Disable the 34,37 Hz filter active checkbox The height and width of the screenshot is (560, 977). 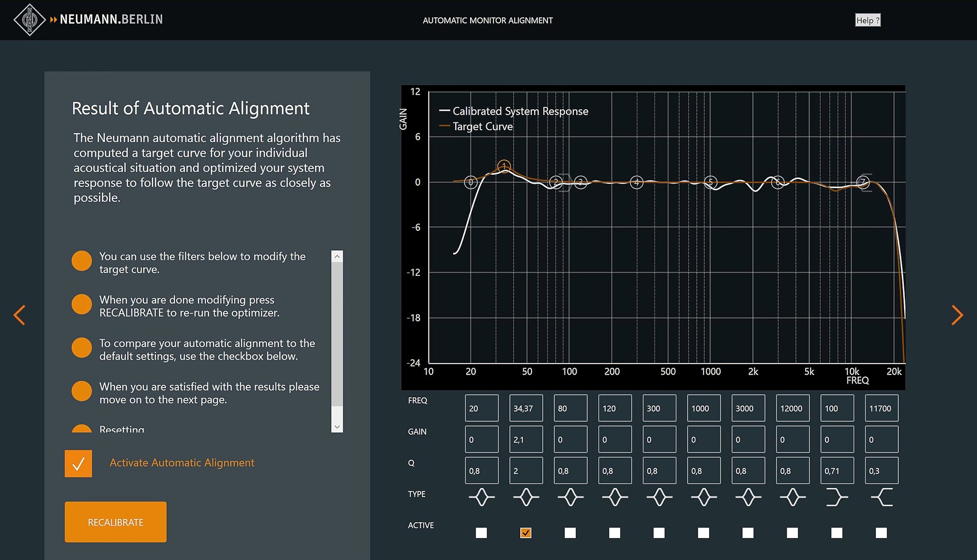(x=526, y=533)
